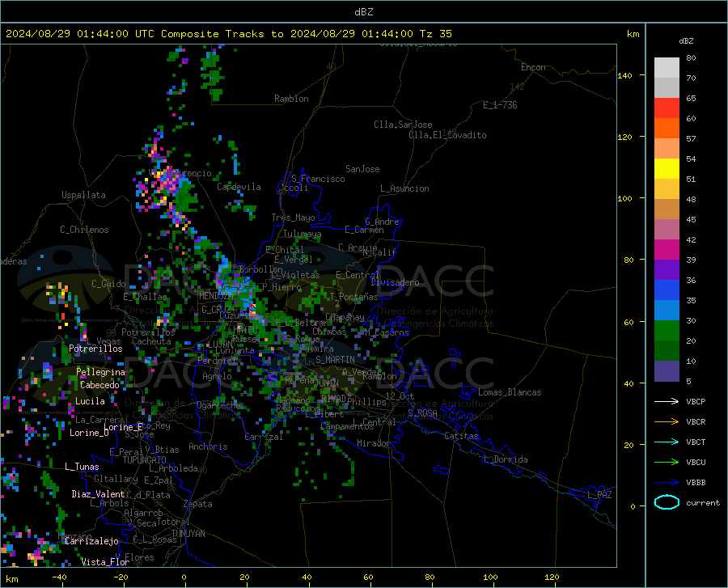Click the Clla.SanJose map label
Image resolution: width=728 pixels, height=588 pixels.
(403, 125)
